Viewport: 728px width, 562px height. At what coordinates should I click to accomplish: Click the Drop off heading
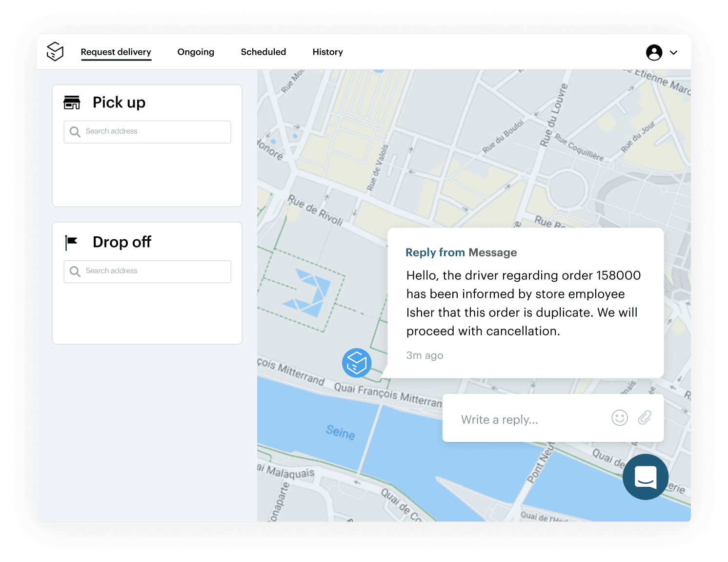point(122,242)
